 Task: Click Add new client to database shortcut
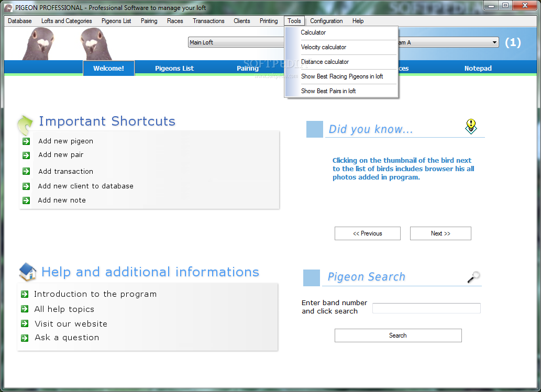pyautogui.click(x=85, y=186)
